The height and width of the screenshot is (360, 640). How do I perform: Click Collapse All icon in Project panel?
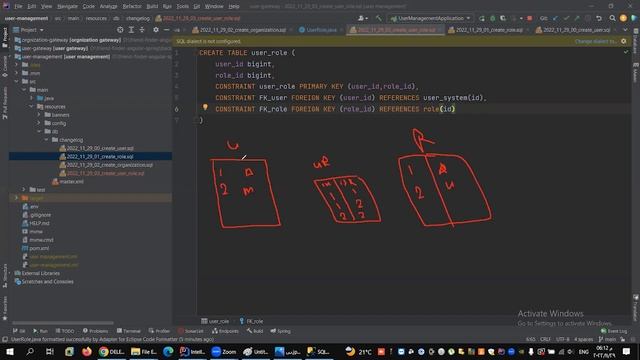click(x=142, y=30)
